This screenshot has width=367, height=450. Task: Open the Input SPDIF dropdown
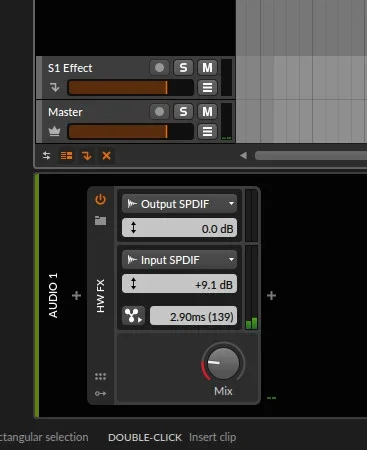179,260
